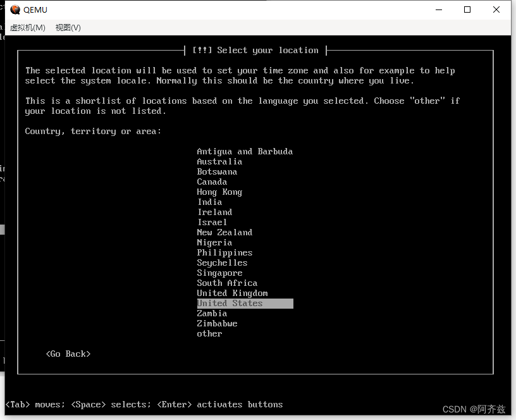Select Ireland in the location list
Screen dimensions: 516x420
pyautogui.click(x=214, y=212)
